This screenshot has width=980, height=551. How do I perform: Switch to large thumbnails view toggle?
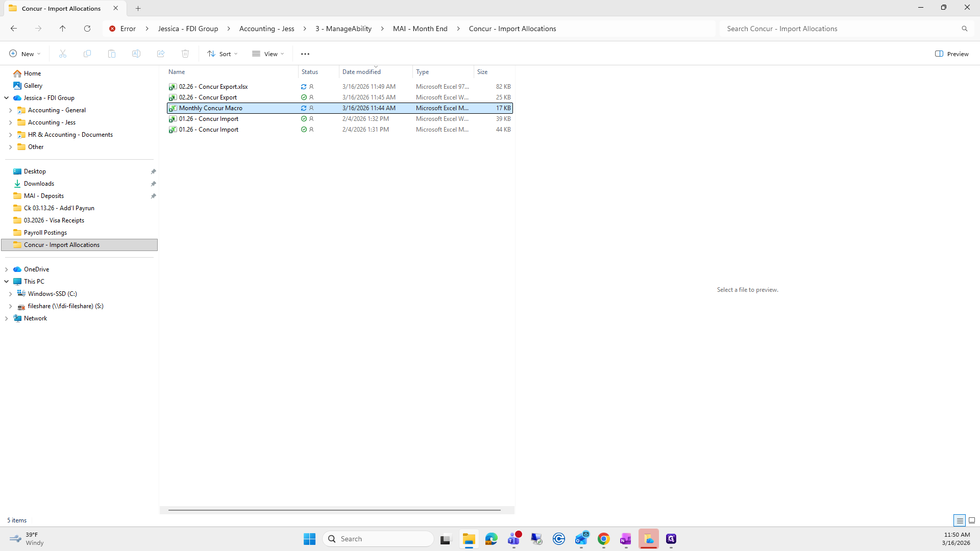pyautogui.click(x=972, y=520)
